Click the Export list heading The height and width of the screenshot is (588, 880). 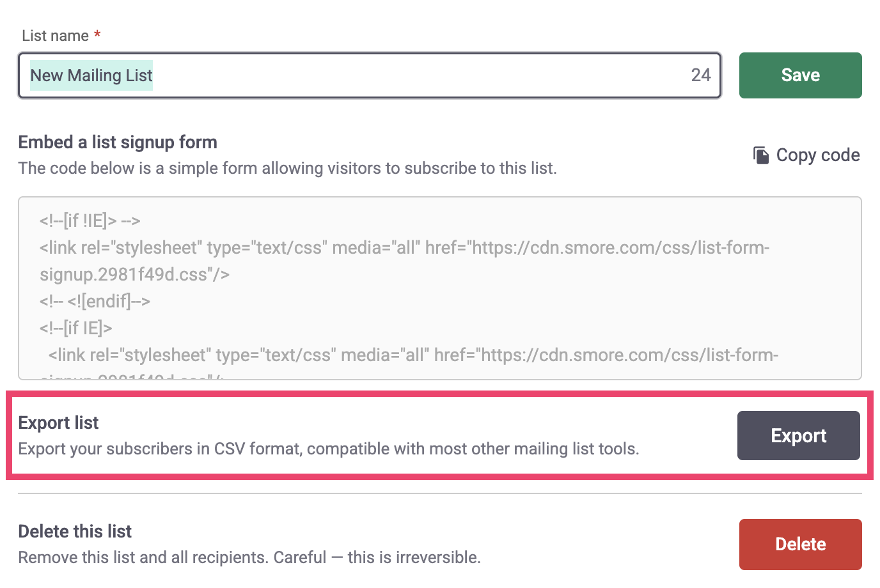[x=58, y=423]
